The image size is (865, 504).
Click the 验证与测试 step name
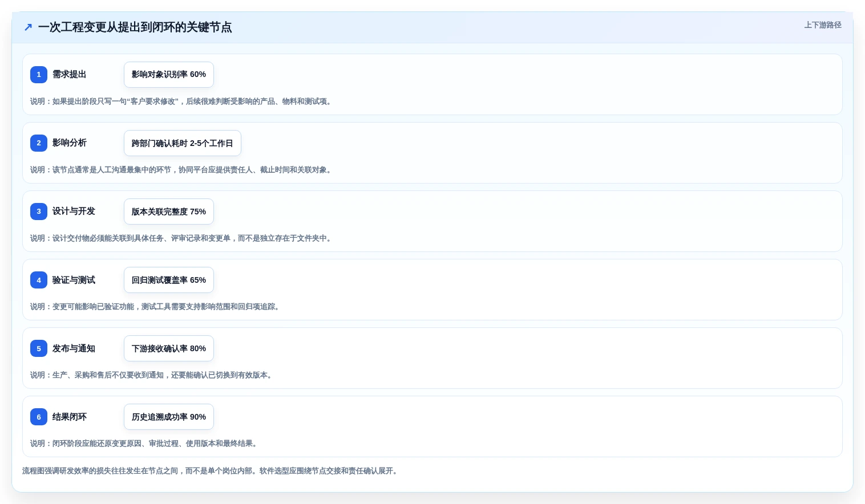click(x=74, y=280)
